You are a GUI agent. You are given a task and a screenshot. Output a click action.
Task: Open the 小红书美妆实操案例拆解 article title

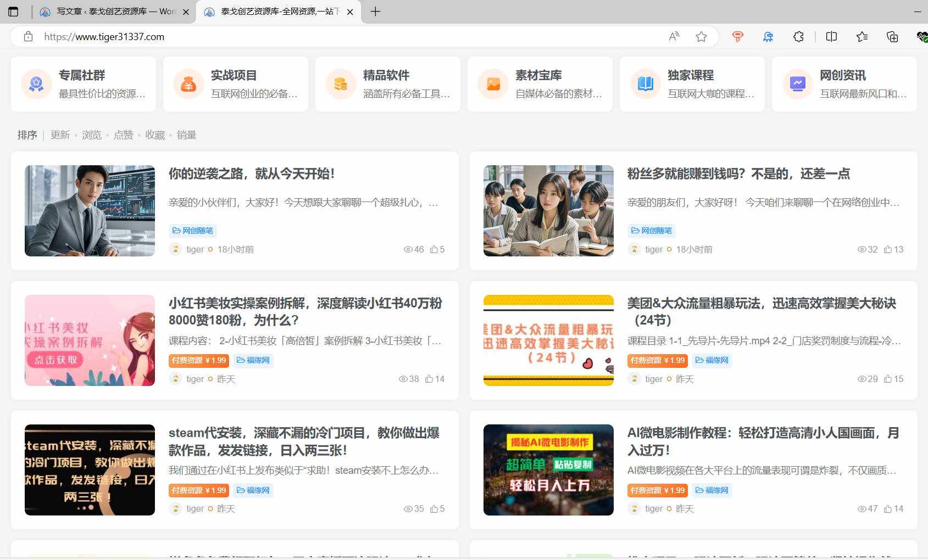pos(305,312)
